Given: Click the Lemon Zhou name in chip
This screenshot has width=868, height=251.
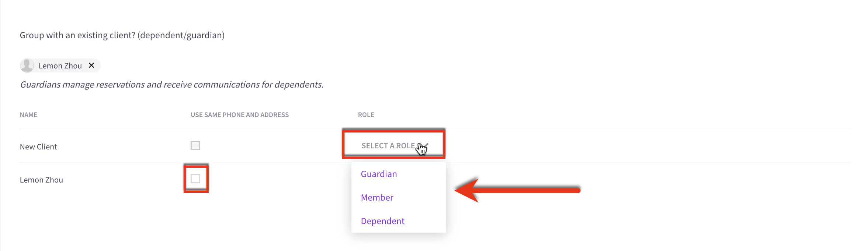Looking at the screenshot, I should click(60, 66).
